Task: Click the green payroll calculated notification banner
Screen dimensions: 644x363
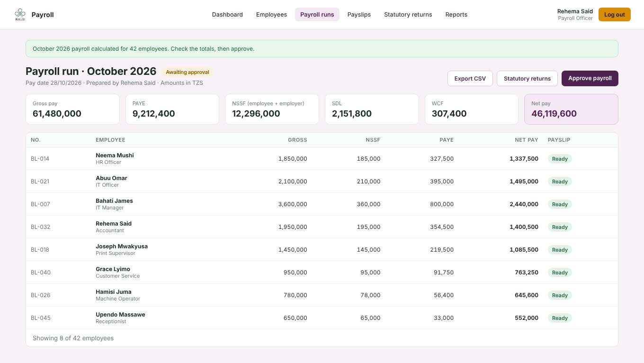Action: pyautogui.click(x=322, y=49)
